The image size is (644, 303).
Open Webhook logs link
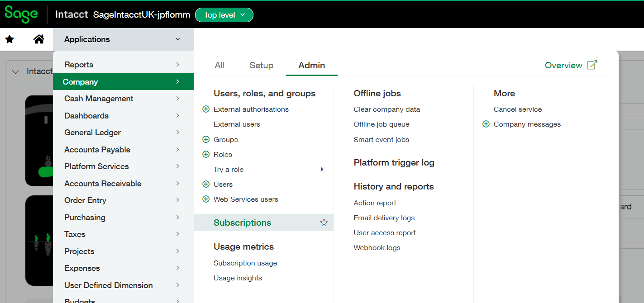click(x=377, y=248)
